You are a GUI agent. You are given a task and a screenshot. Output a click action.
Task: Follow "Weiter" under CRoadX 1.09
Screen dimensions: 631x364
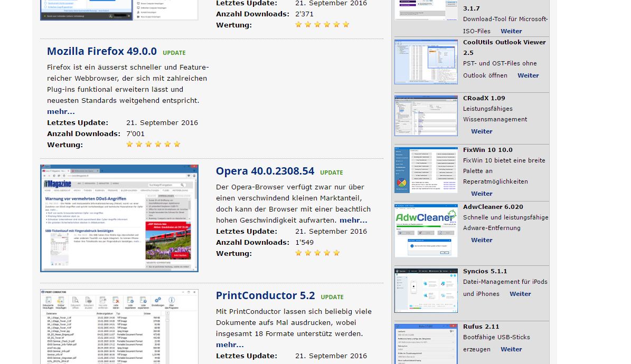pos(482,131)
